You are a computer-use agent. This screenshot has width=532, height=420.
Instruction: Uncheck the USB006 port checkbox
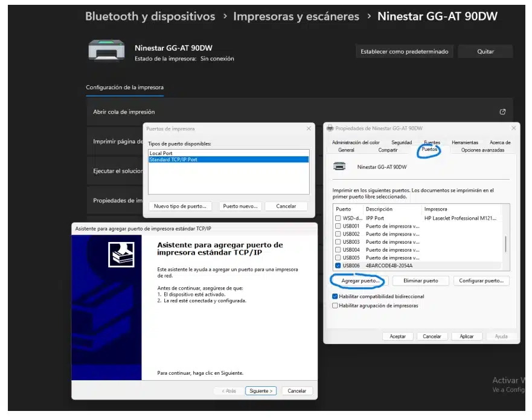point(338,266)
